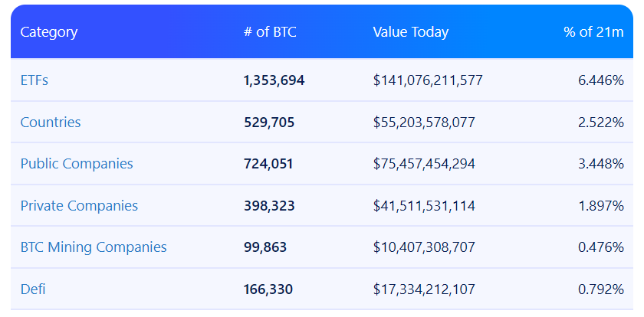Go to BTC Mining Companies link
This screenshot has width=644, height=317.
tap(94, 247)
